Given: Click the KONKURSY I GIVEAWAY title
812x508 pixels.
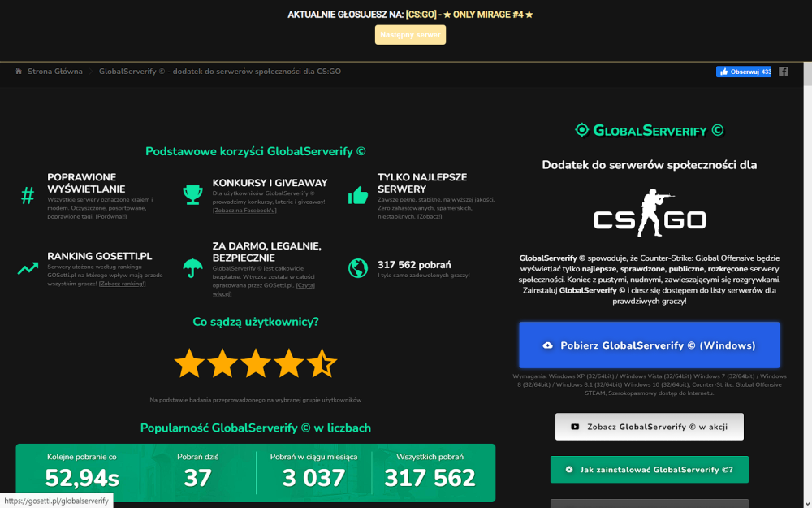Looking at the screenshot, I should click(270, 183).
